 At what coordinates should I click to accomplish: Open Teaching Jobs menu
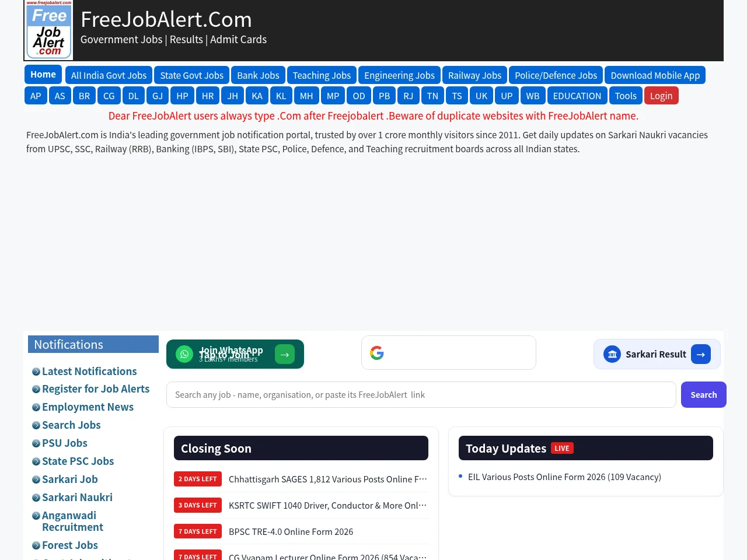coord(322,75)
